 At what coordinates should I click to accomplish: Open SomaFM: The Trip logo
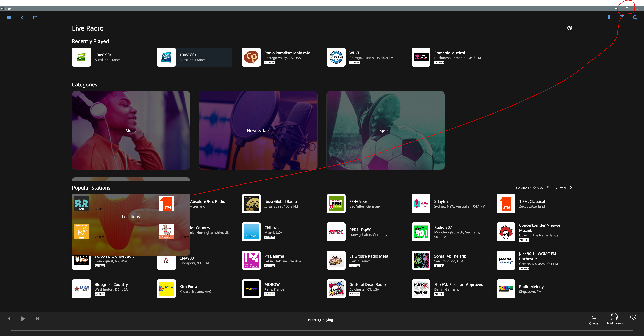[x=421, y=261]
